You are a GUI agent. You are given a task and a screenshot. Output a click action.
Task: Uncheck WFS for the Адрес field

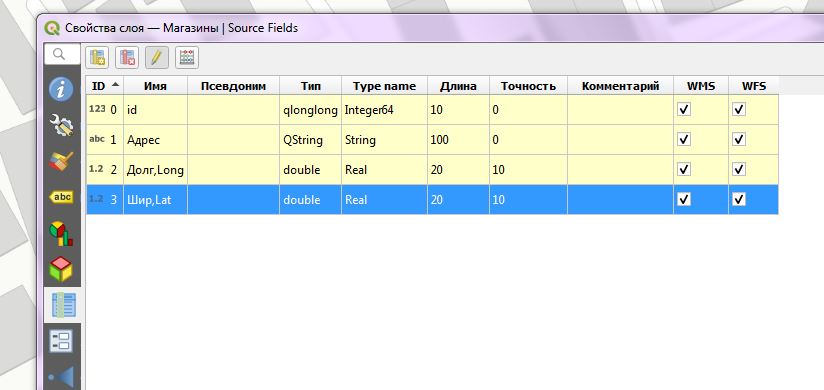pos(739,139)
